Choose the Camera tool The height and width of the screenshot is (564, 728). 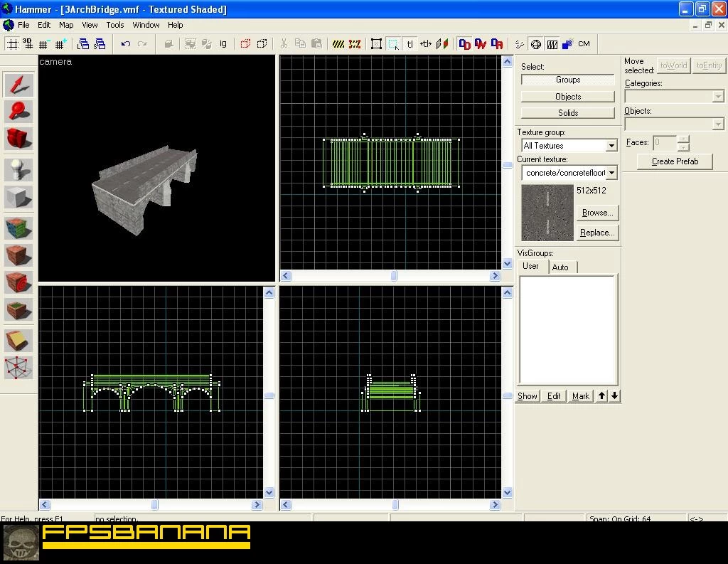[x=18, y=139]
